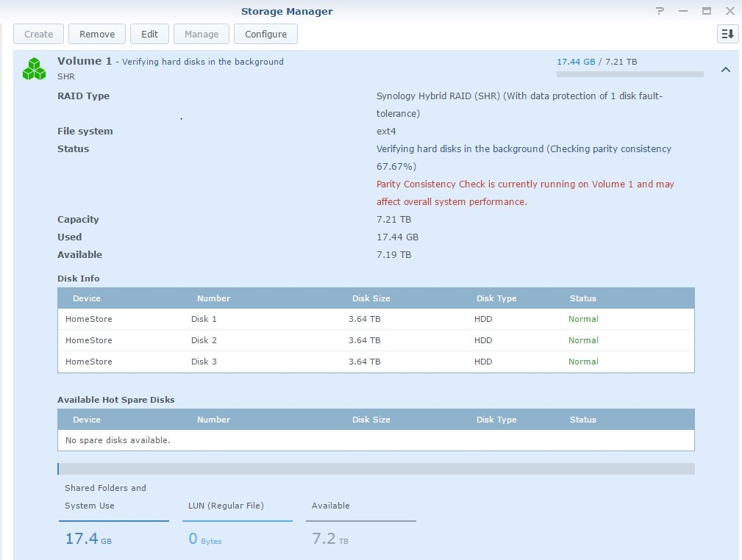This screenshot has width=742, height=560.
Task: Click the 'ext4' file system value
Action: click(x=386, y=132)
